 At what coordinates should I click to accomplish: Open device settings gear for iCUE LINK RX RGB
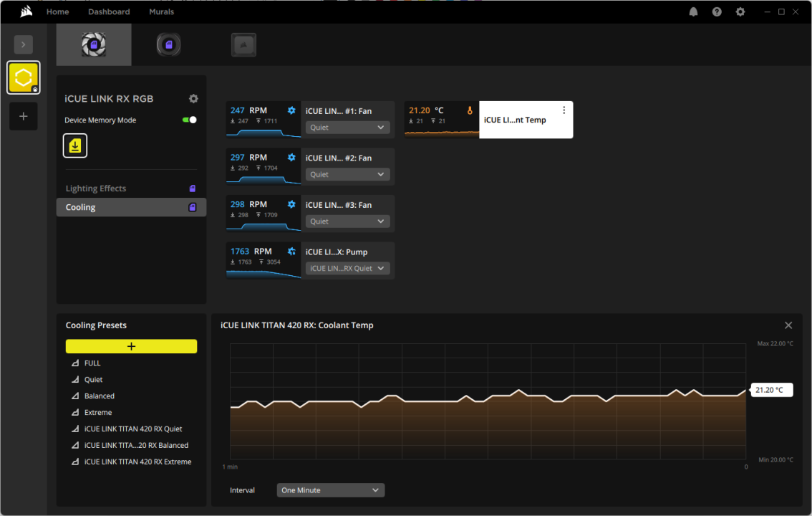193,99
